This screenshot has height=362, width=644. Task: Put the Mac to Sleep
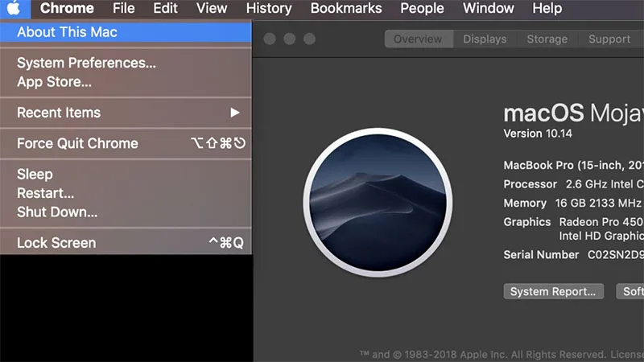126,174
